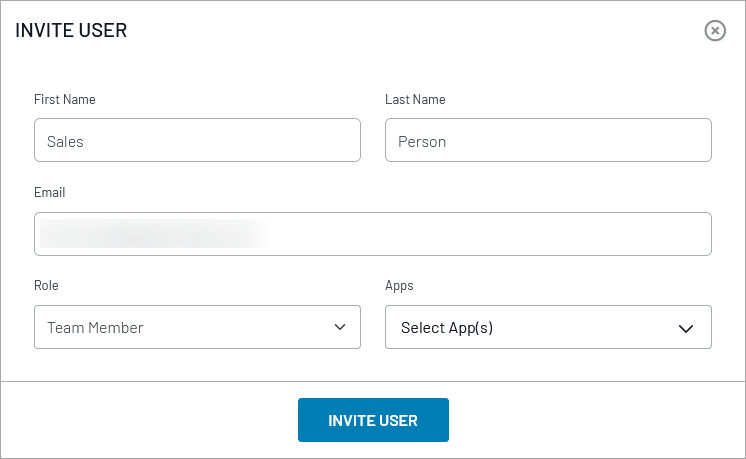Close the Invite User dialog
746x459 pixels.
click(x=715, y=31)
